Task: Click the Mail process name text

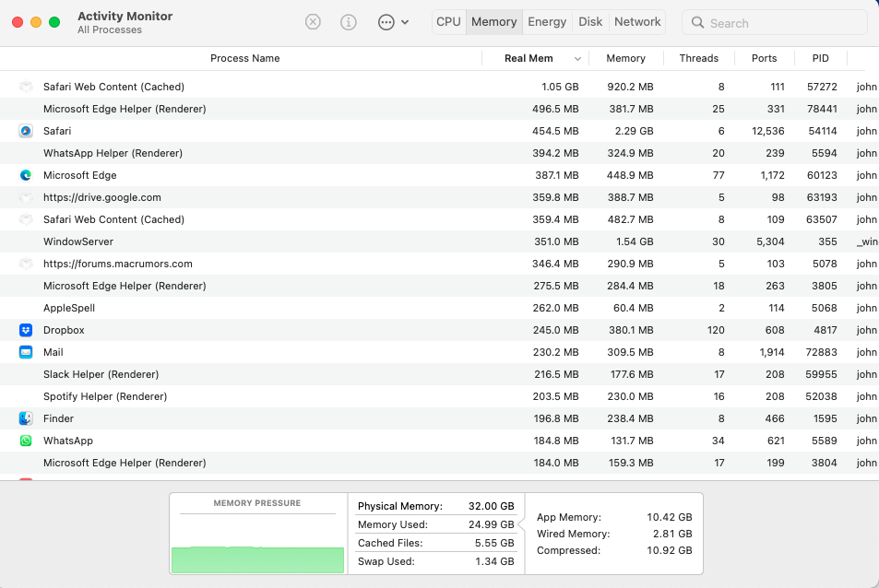Action: coord(53,352)
